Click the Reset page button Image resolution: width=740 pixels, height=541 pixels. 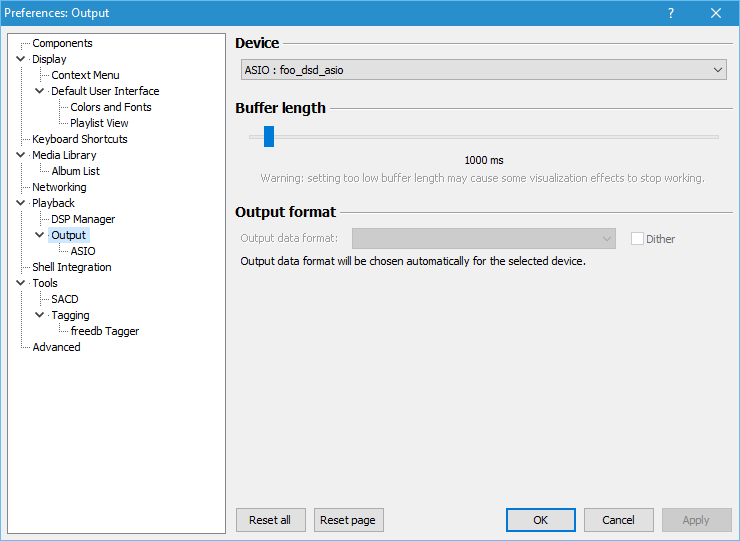[349, 520]
